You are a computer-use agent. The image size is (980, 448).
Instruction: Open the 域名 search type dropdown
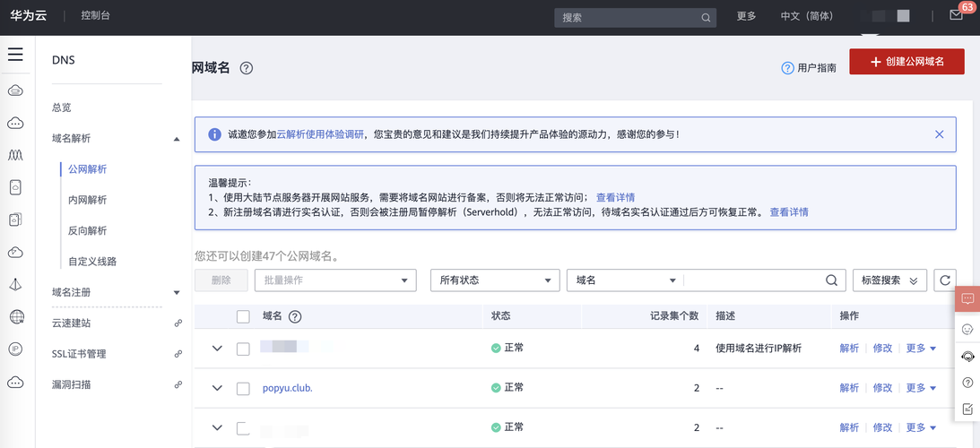[626, 280]
